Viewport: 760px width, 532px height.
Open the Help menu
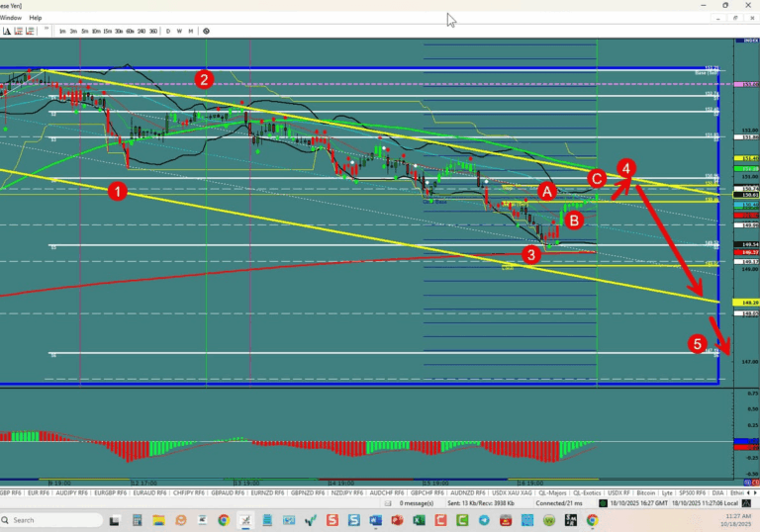tap(36, 18)
